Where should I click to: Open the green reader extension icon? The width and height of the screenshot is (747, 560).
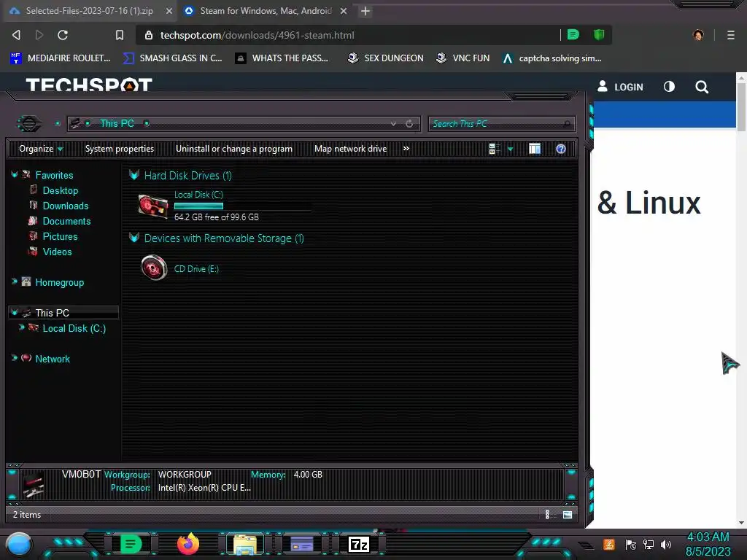pos(573,34)
